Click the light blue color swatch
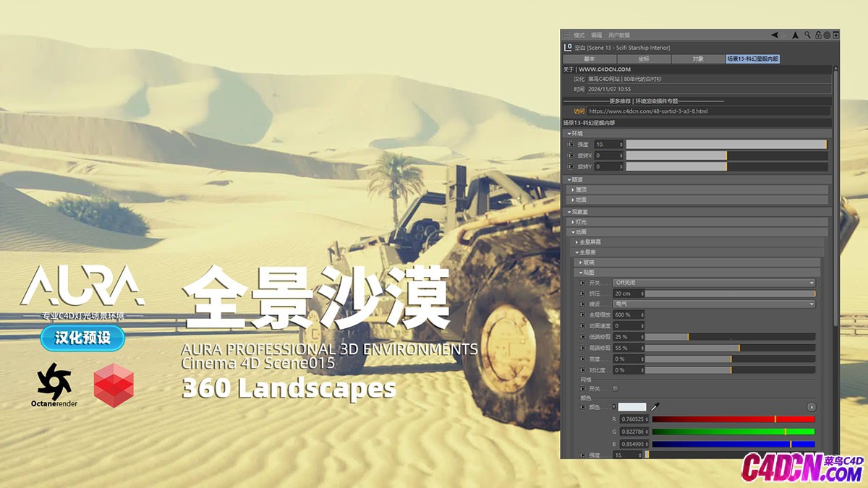 (x=633, y=407)
